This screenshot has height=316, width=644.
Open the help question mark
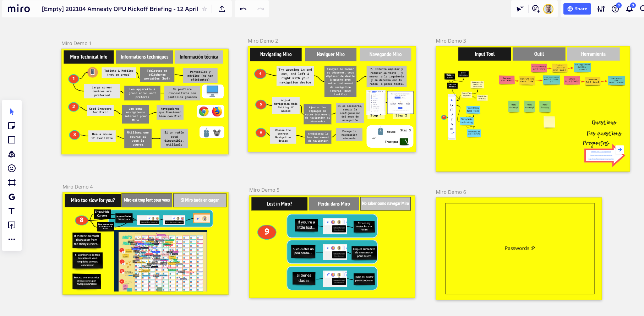click(x=615, y=9)
